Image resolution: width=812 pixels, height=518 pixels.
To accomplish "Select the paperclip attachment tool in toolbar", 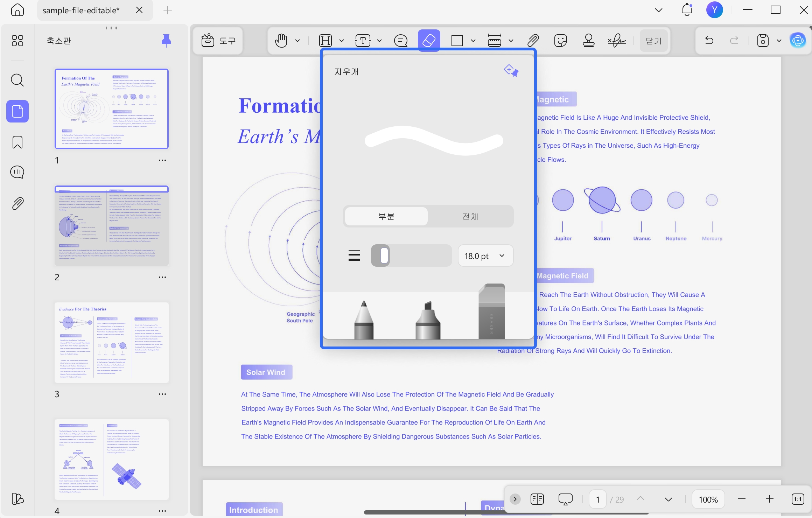I will pos(533,41).
